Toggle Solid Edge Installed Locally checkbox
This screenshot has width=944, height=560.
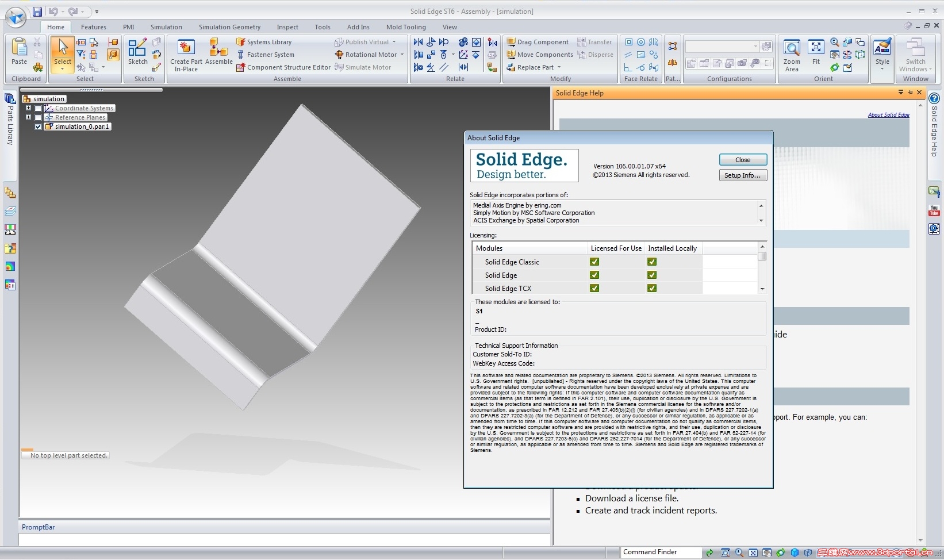[x=652, y=275]
